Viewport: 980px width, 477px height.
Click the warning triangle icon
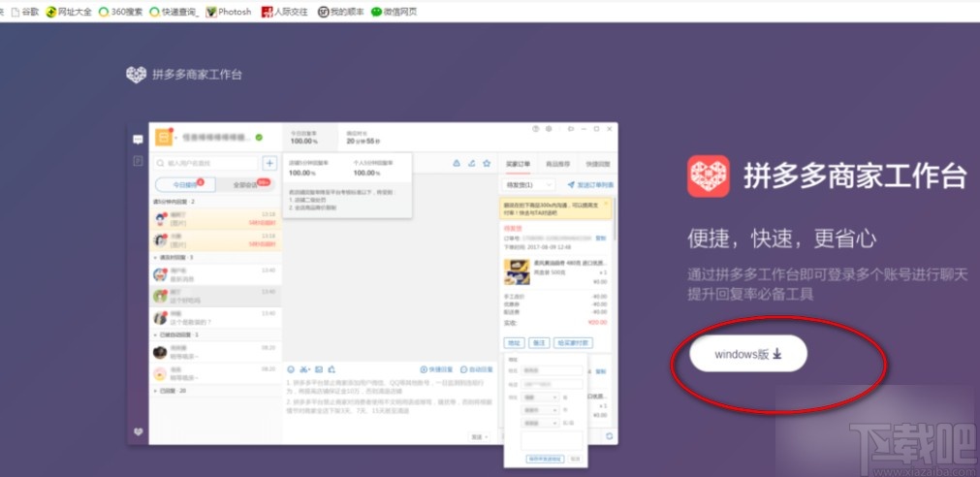(457, 163)
